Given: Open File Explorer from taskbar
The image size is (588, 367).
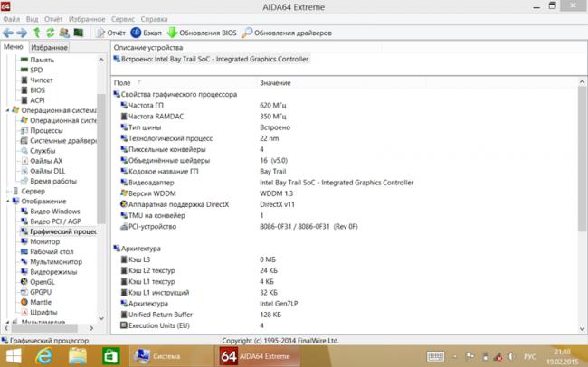Looking at the screenshot, I should [x=78, y=356].
